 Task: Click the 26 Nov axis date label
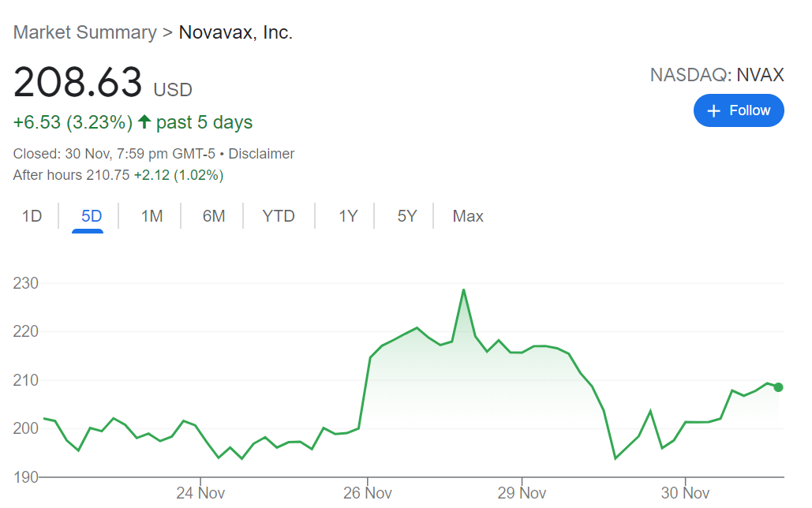pos(369,493)
